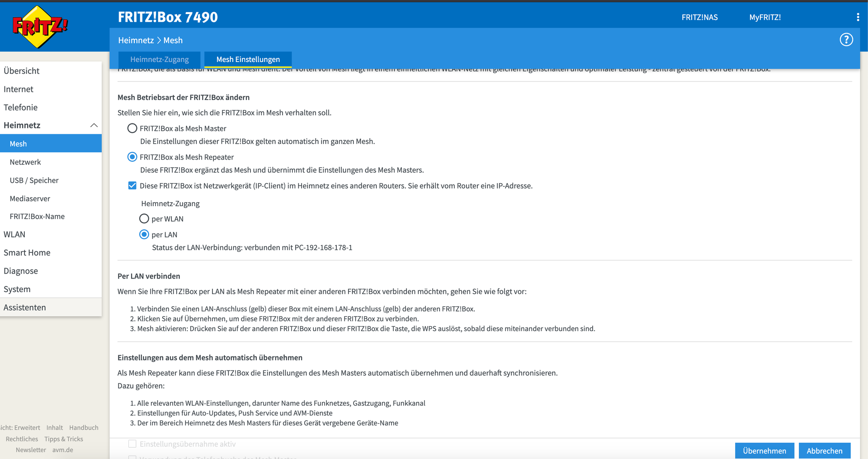Click Heimnetz in the breadcrumb
The image size is (868, 459).
(x=136, y=40)
